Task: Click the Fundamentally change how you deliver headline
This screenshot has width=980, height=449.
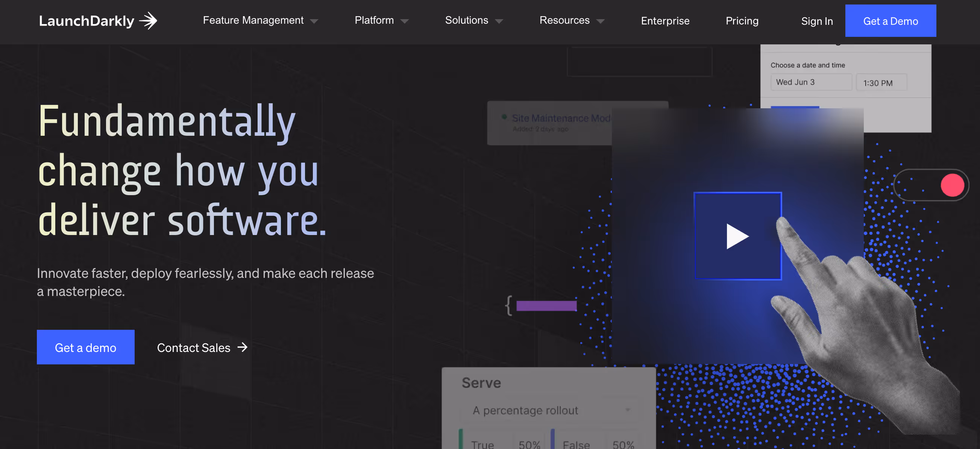Action: (x=183, y=170)
